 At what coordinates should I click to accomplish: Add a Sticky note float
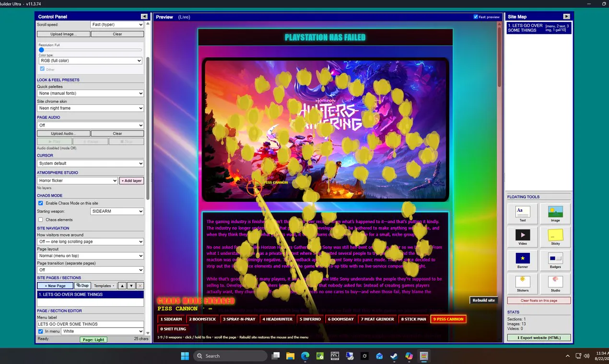(555, 237)
